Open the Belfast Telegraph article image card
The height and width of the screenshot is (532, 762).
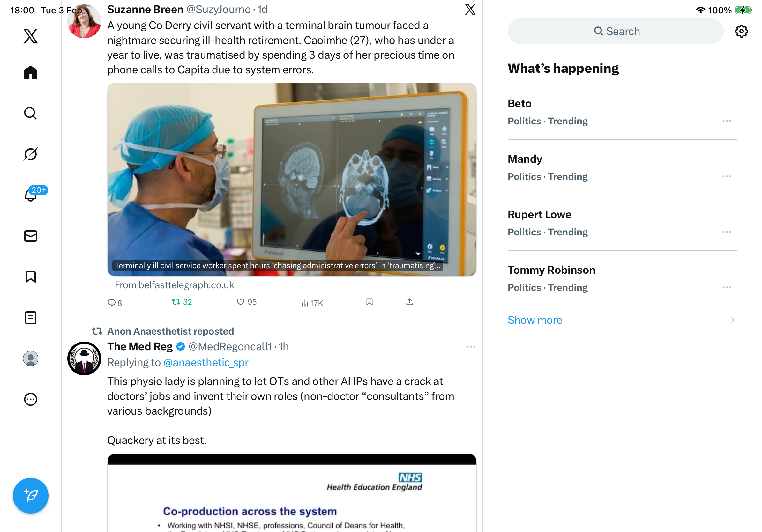(x=292, y=180)
